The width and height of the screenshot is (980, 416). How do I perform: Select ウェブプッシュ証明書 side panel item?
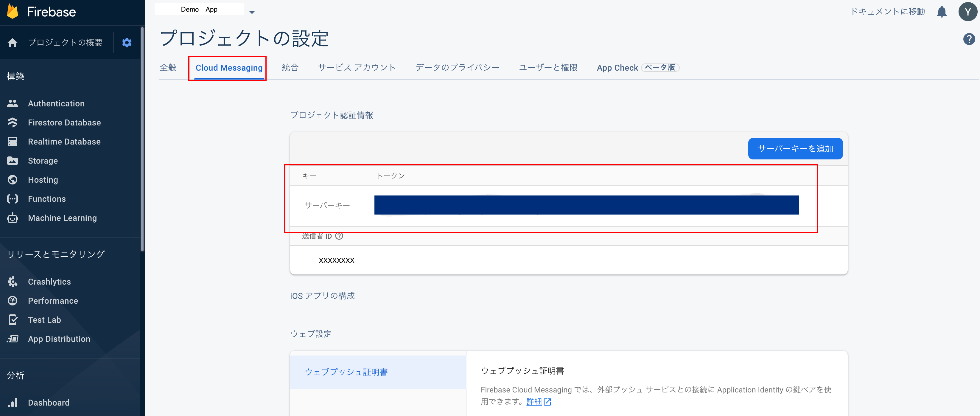346,372
